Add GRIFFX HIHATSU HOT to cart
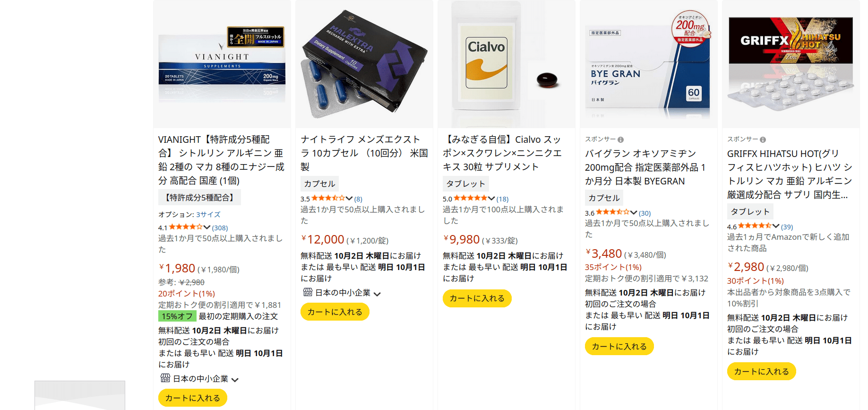This screenshot has height=410, width=868. coord(762,371)
